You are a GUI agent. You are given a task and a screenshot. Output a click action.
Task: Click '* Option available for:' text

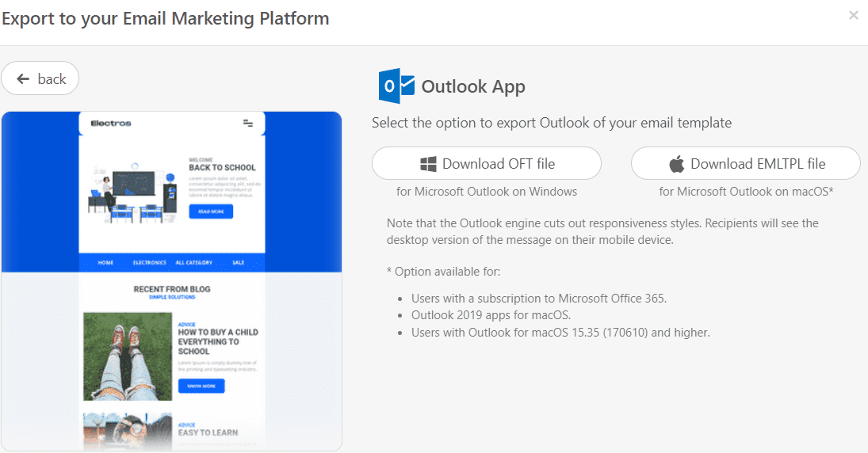click(x=443, y=272)
